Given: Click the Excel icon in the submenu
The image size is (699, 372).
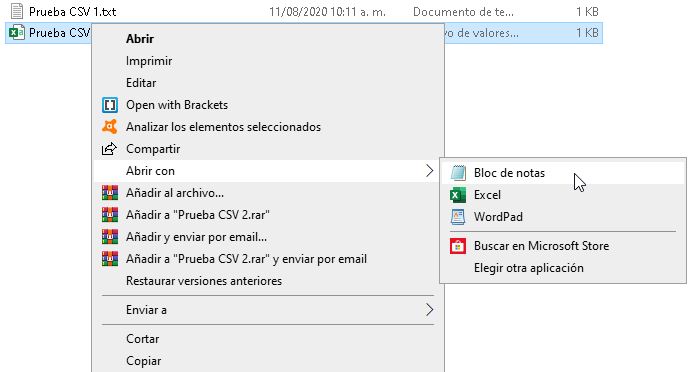Looking at the screenshot, I should [x=458, y=195].
